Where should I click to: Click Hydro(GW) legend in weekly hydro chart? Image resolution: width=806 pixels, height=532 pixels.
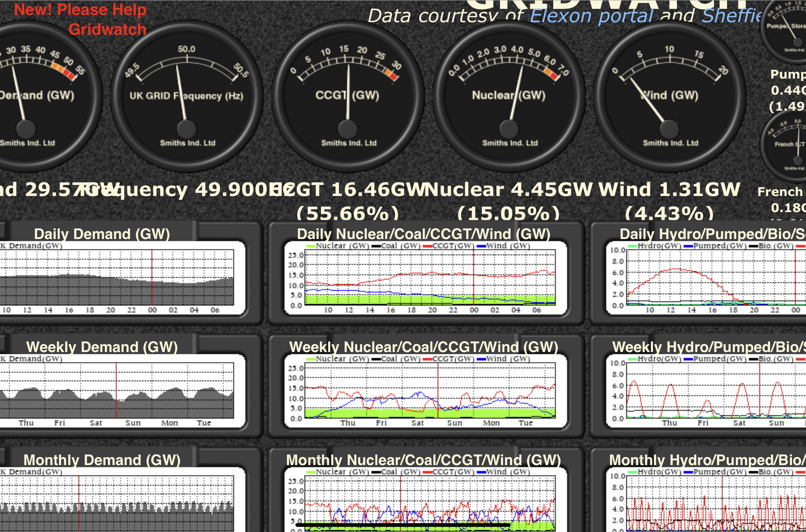(654, 359)
